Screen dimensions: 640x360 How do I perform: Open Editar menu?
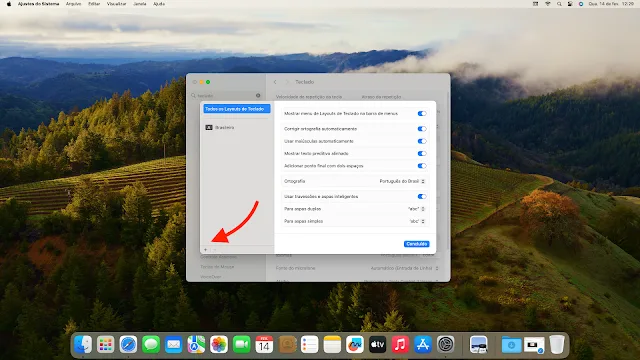94,4
